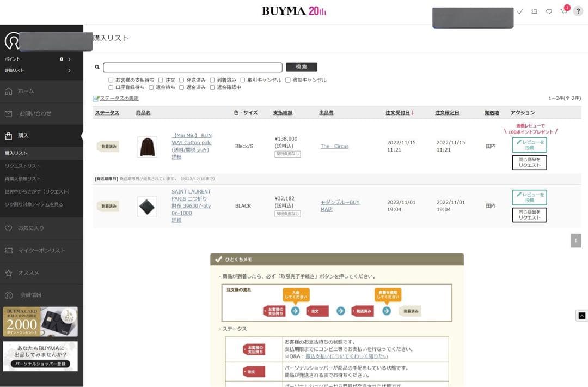
Task: Click the Black/S color size cell
Action: click(x=244, y=147)
